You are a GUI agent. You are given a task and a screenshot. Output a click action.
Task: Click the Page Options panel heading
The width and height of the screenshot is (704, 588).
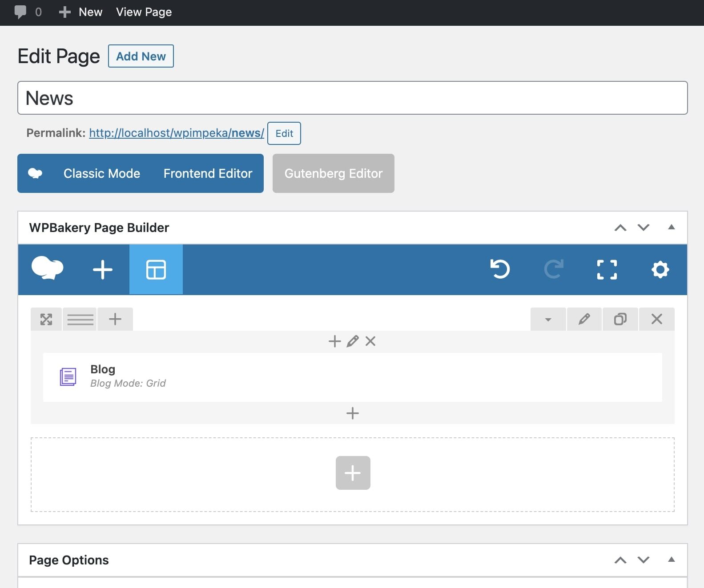69,560
